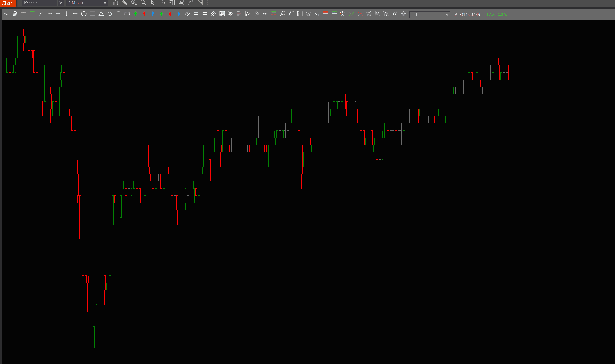Click the zoom in magnifier icon
The height and width of the screenshot is (364, 615).
click(134, 3)
